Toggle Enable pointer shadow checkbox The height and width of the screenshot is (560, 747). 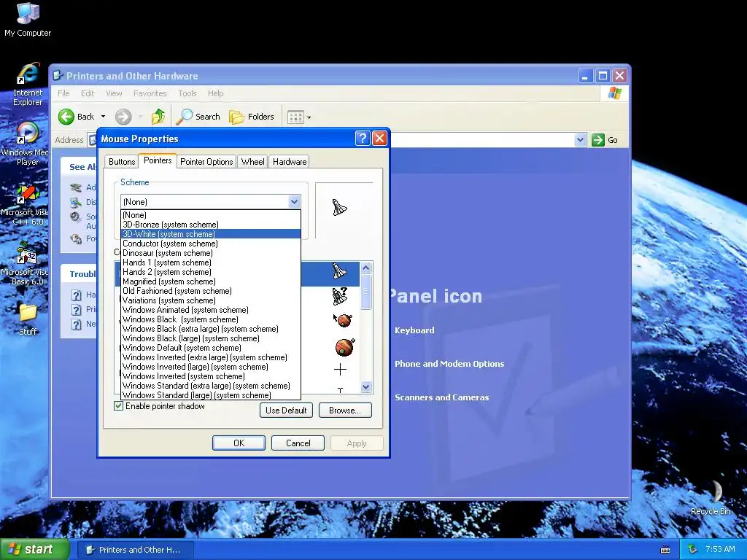119,406
